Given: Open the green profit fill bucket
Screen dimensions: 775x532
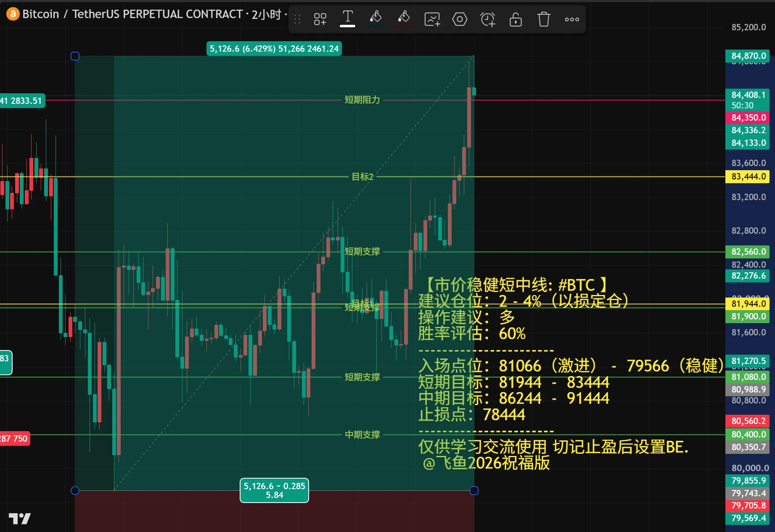Looking at the screenshot, I should point(376,19).
